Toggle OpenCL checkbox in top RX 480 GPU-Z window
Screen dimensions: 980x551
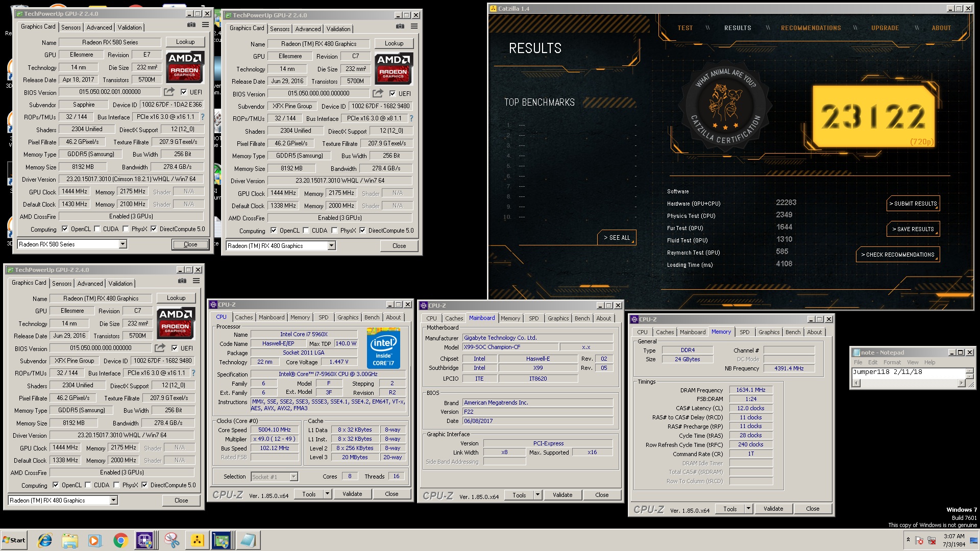click(x=274, y=230)
